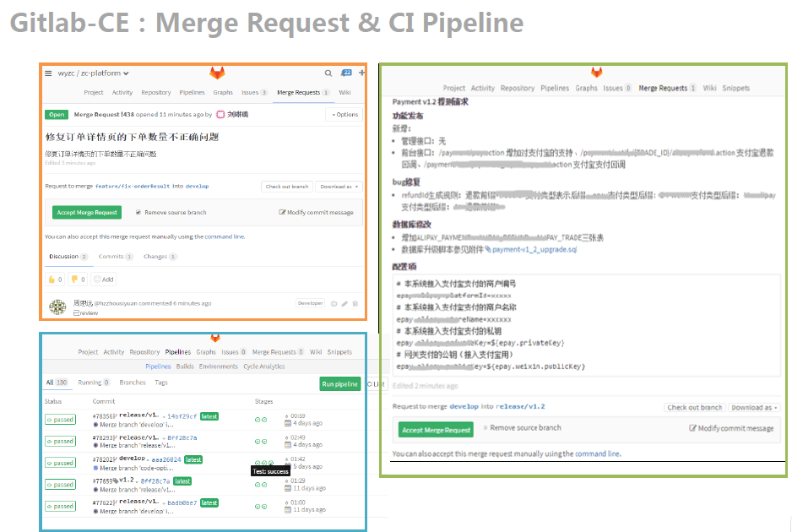Click the second stage icon of pipeline #77622

point(264,506)
